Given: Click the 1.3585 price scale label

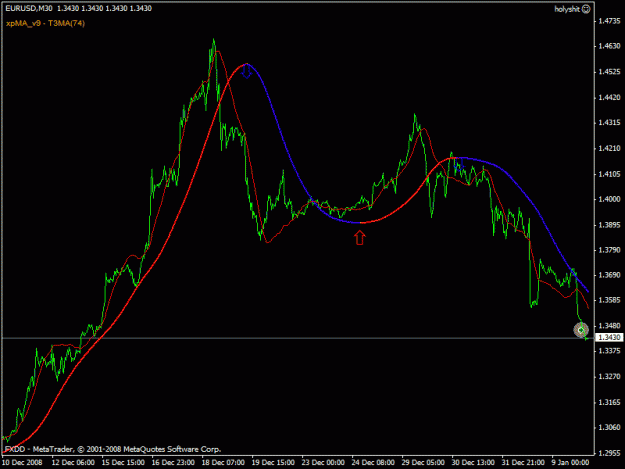Looking at the screenshot, I should [x=609, y=300].
